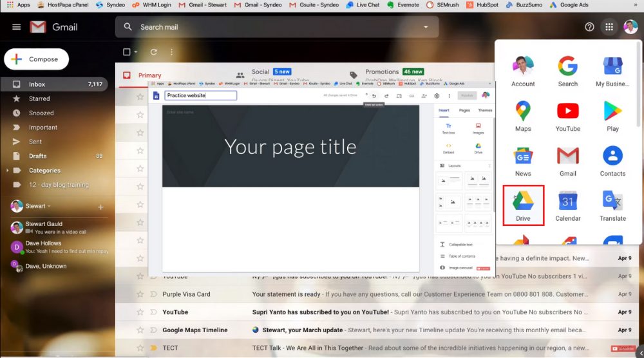Click the search magnifier icon in Gmail
644x358 pixels.
pos(128,26)
